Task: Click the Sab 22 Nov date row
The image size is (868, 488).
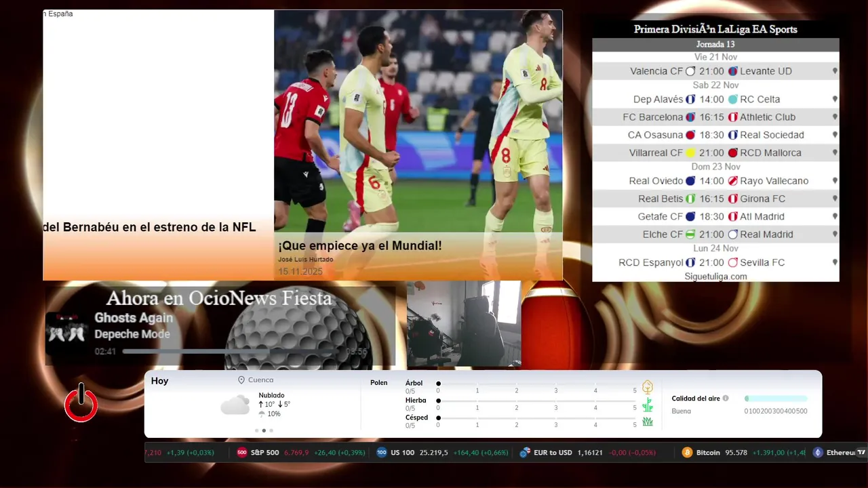Action: point(715,85)
